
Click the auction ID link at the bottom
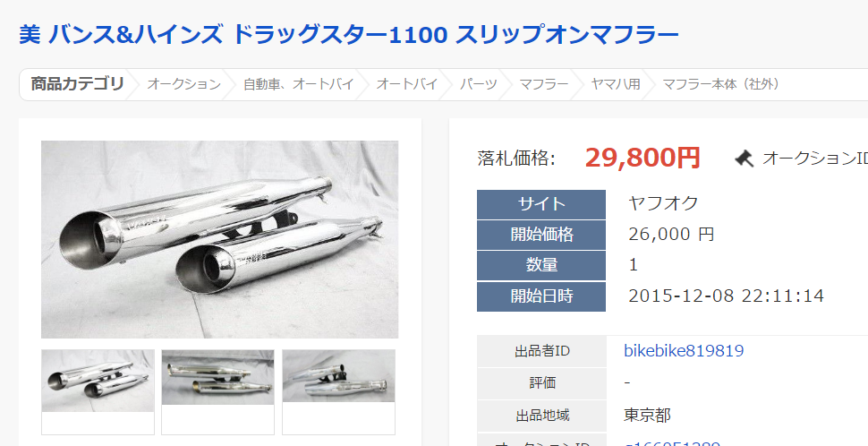tap(672, 443)
